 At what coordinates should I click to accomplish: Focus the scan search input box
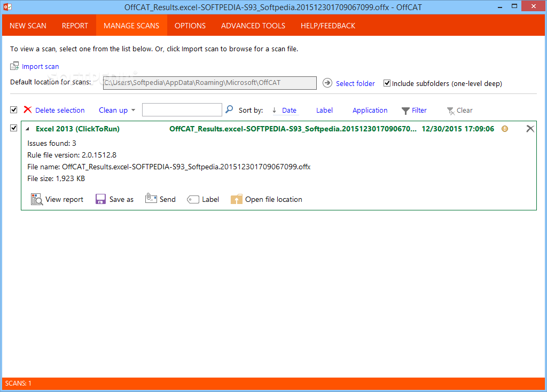[x=182, y=110]
